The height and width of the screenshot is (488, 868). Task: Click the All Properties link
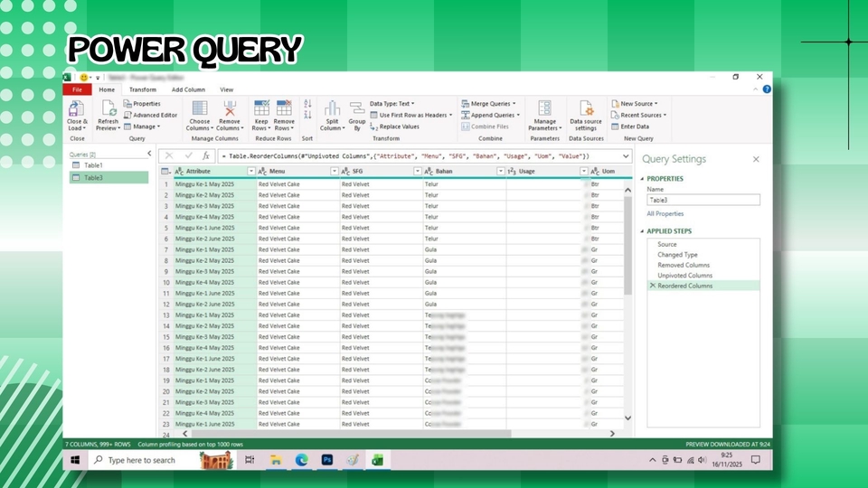[x=665, y=213]
